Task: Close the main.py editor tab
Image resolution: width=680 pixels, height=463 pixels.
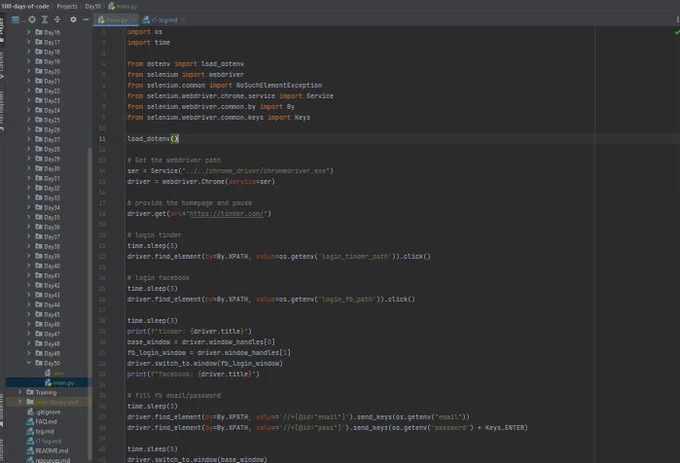Action: (133, 20)
